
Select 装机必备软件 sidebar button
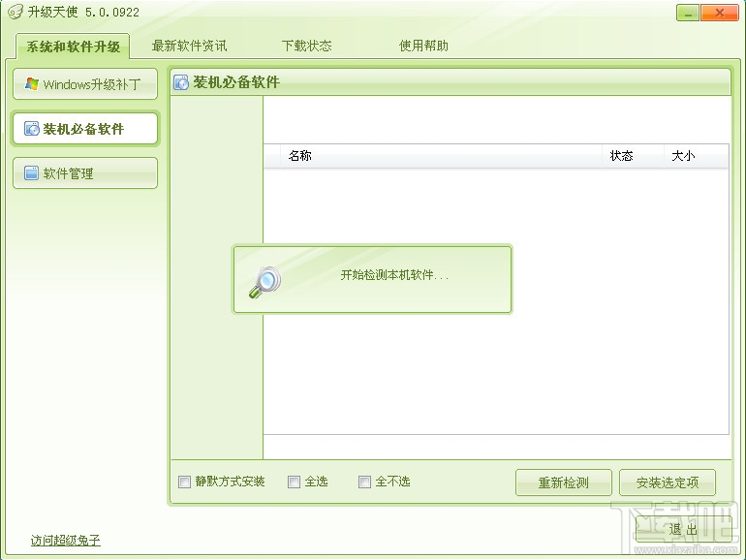tap(85, 129)
